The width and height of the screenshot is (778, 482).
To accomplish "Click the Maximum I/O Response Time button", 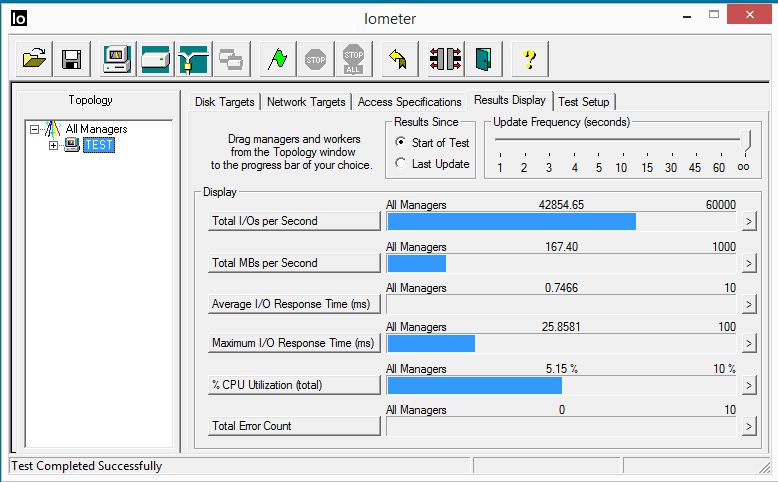I will [294, 344].
